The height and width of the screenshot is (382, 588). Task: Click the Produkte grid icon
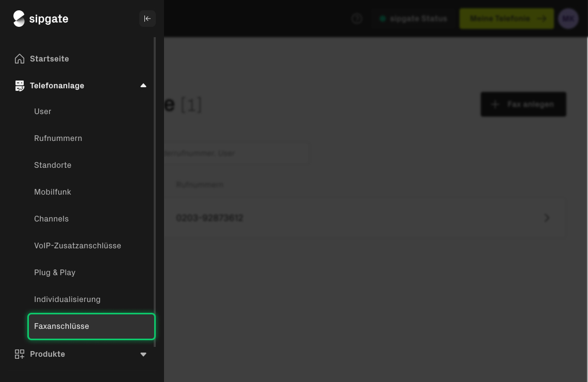click(x=20, y=354)
